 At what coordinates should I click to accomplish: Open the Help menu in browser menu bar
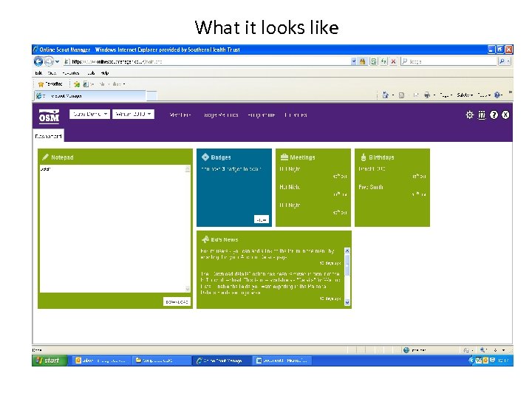point(105,72)
